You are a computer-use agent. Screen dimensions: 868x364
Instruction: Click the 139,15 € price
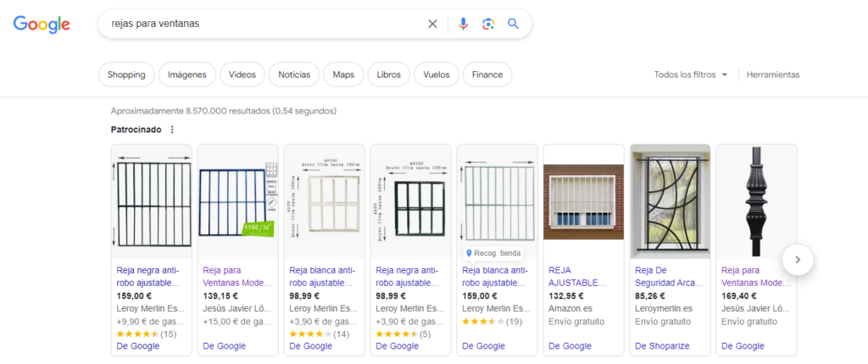220,296
